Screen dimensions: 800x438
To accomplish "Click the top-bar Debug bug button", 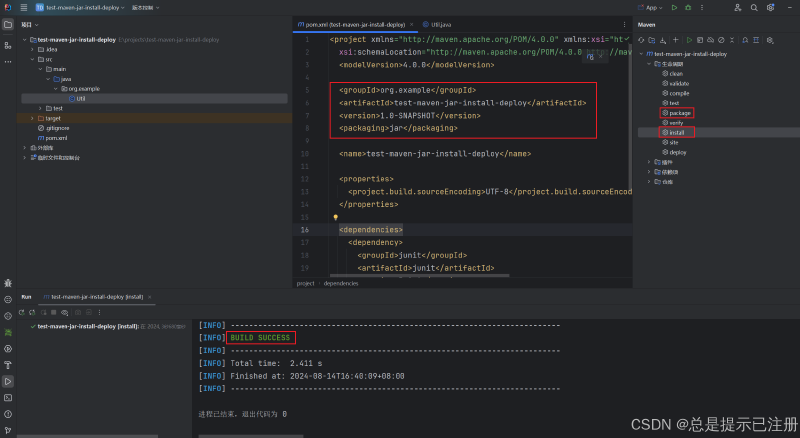I will click(x=688, y=8).
